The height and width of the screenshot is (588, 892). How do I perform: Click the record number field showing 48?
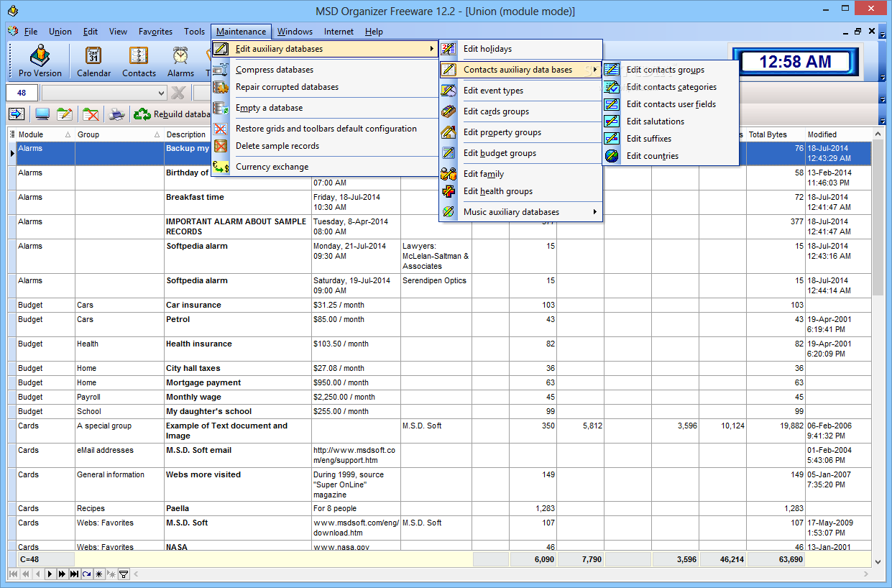(22, 93)
